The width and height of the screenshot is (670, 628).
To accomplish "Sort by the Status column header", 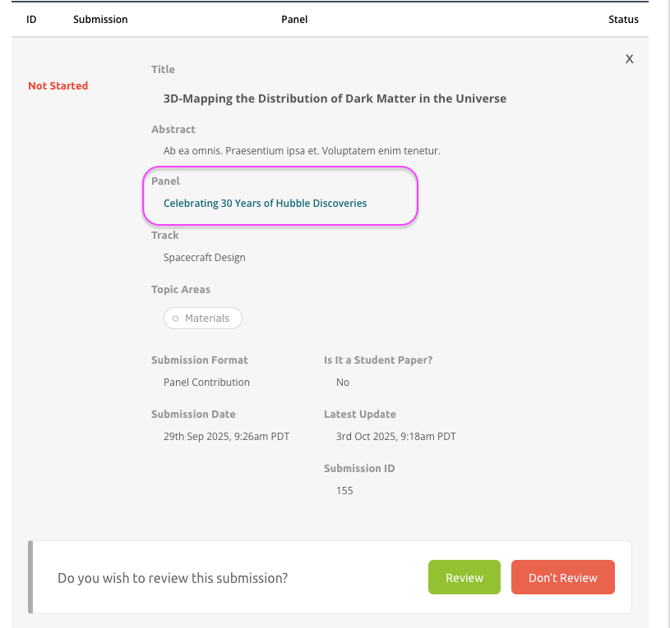I will (623, 19).
